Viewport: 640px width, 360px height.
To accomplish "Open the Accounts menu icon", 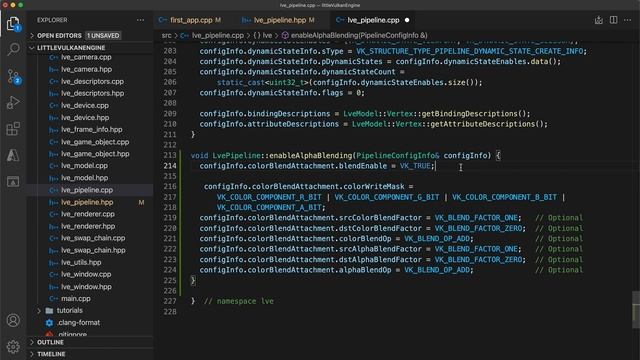I will [x=13, y=320].
